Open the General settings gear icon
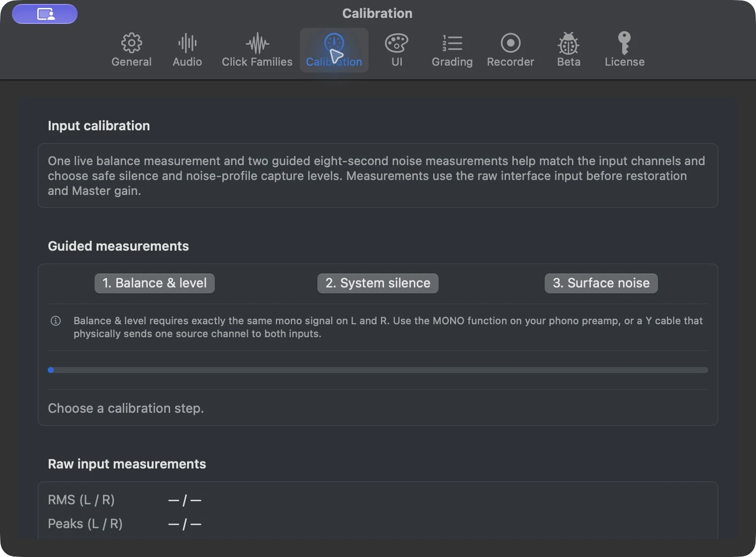The width and height of the screenshot is (756, 557). point(131,50)
